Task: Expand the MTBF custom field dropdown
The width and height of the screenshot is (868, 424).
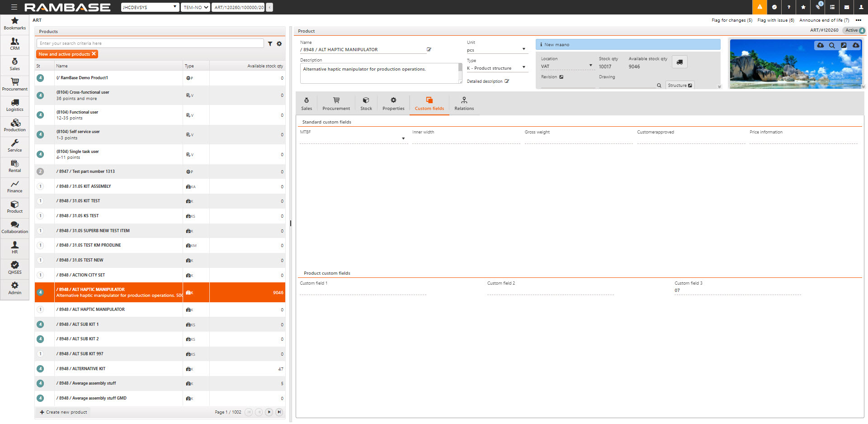Action: click(403, 138)
